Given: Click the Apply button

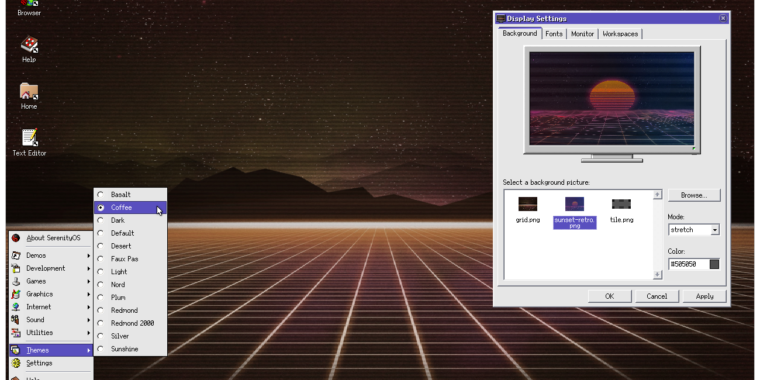Looking at the screenshot, I should coord(704,296).
